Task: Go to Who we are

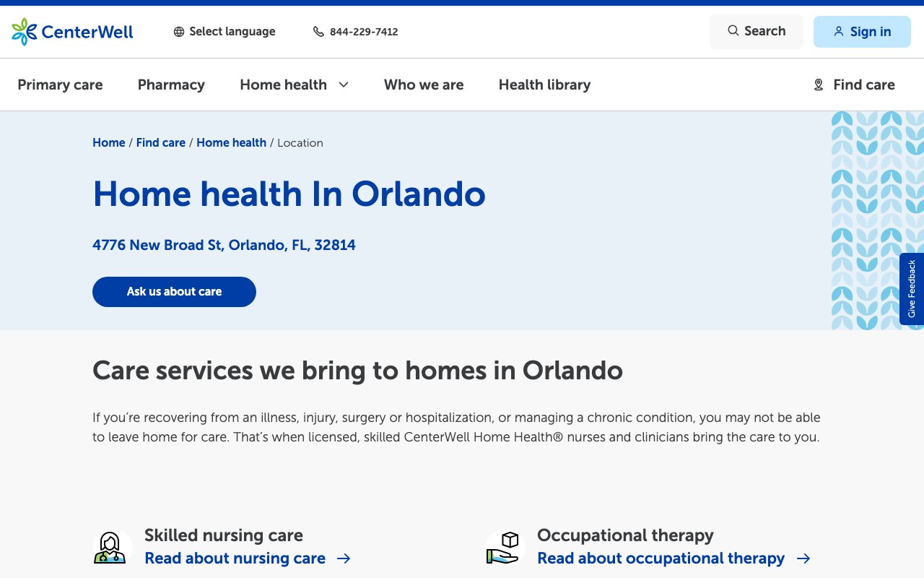Action: [x=424, y=85]
